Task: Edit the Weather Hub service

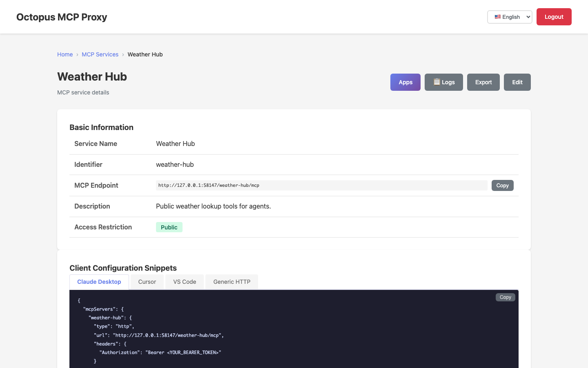Action: [x=517, y=82]
